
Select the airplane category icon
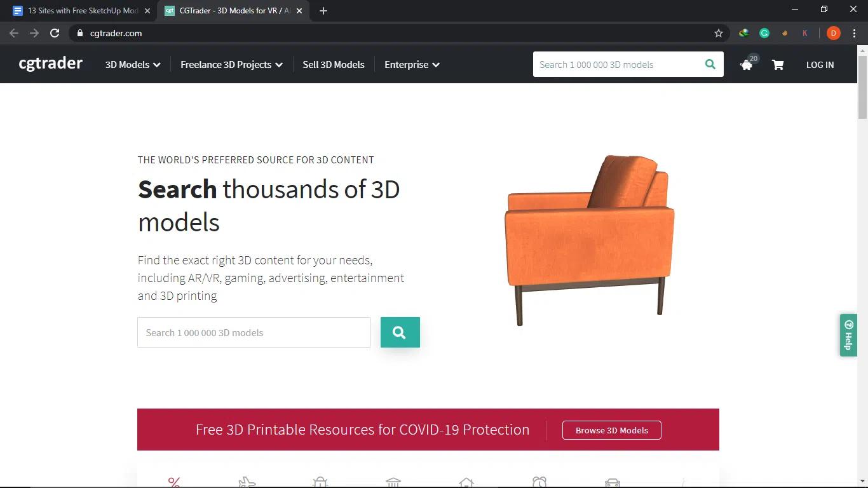pos(247,482)
